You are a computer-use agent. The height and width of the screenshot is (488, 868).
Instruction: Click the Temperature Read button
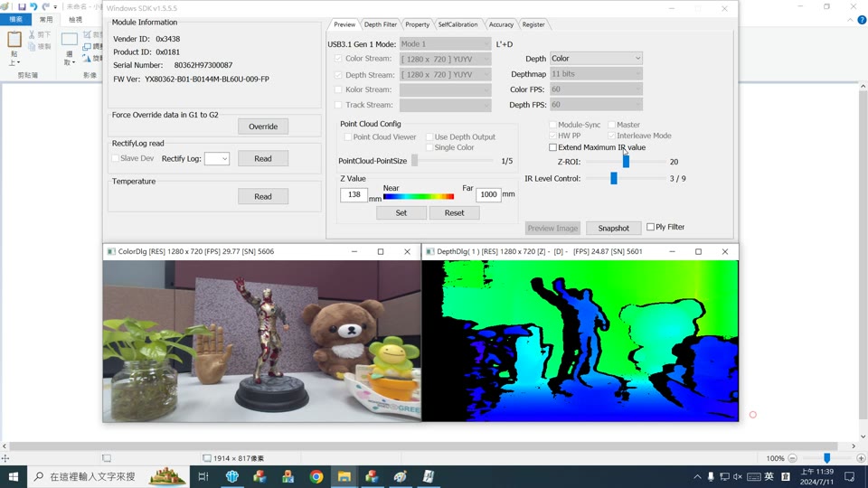tap(263, 196)
